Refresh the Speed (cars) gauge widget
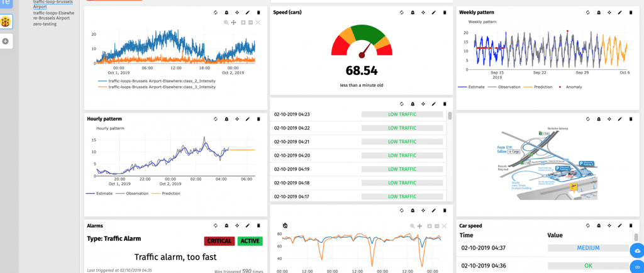644x273 pixels. pos(402,13)
